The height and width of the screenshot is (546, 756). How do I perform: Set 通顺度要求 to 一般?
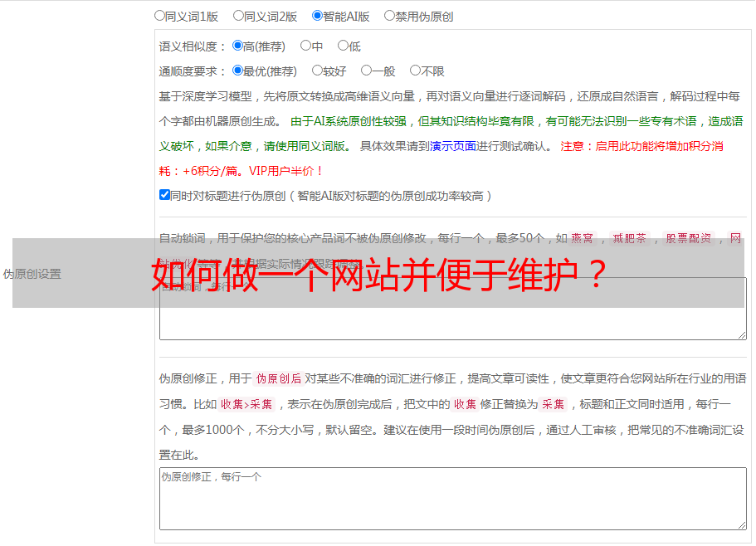point(366,71)
